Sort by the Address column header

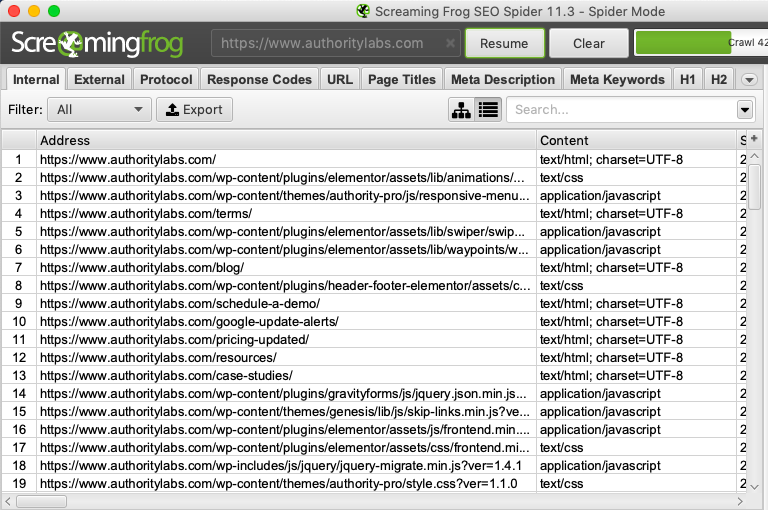pos(286,140)
